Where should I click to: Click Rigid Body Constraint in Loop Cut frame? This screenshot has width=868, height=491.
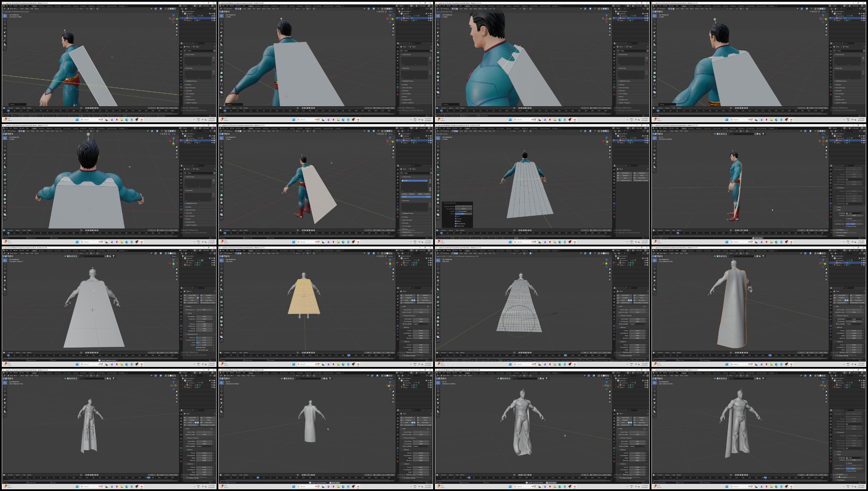tap(641, 180)
